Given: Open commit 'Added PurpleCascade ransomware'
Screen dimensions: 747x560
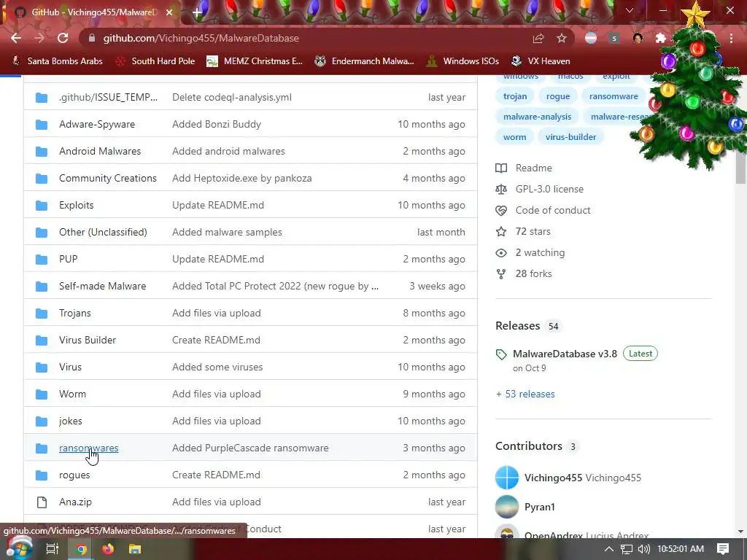Looking at the screenshot, I should 251,448.
